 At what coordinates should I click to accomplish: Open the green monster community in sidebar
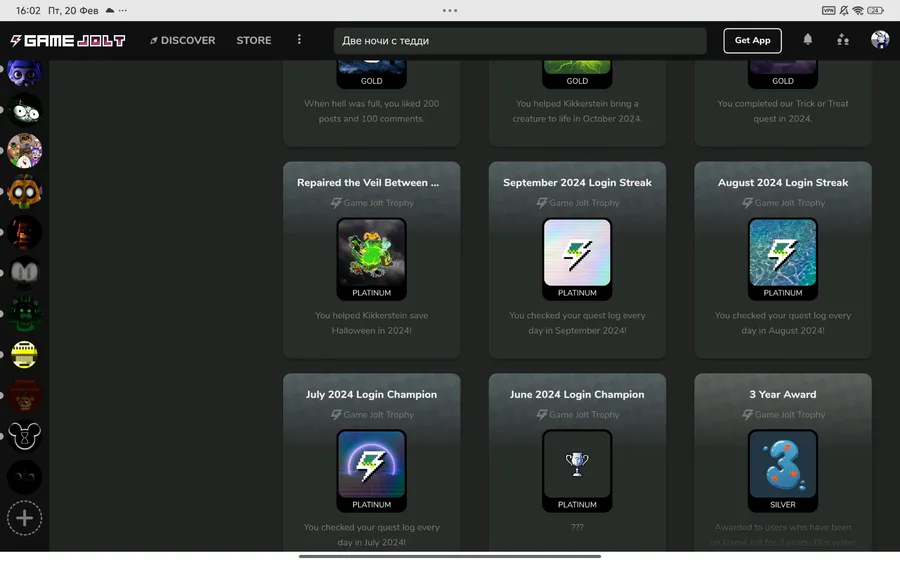[x=24, y=314]
